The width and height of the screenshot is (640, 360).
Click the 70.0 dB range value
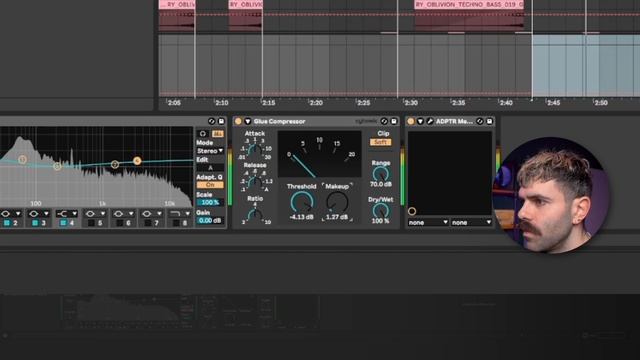380,184
